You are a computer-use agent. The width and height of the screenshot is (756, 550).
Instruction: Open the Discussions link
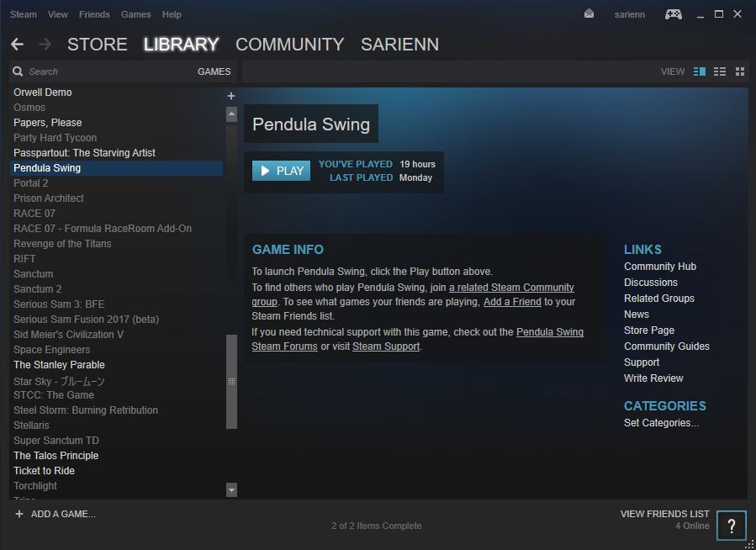(651, 283)
